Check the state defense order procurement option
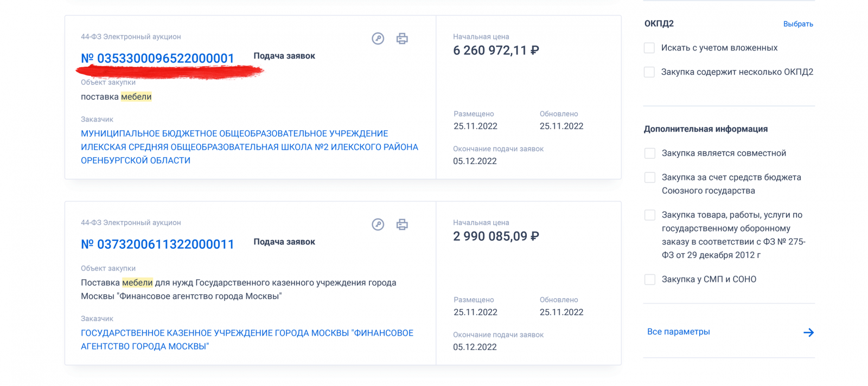The height and width of the screenshot is (386, 868). tap(650, 215)
